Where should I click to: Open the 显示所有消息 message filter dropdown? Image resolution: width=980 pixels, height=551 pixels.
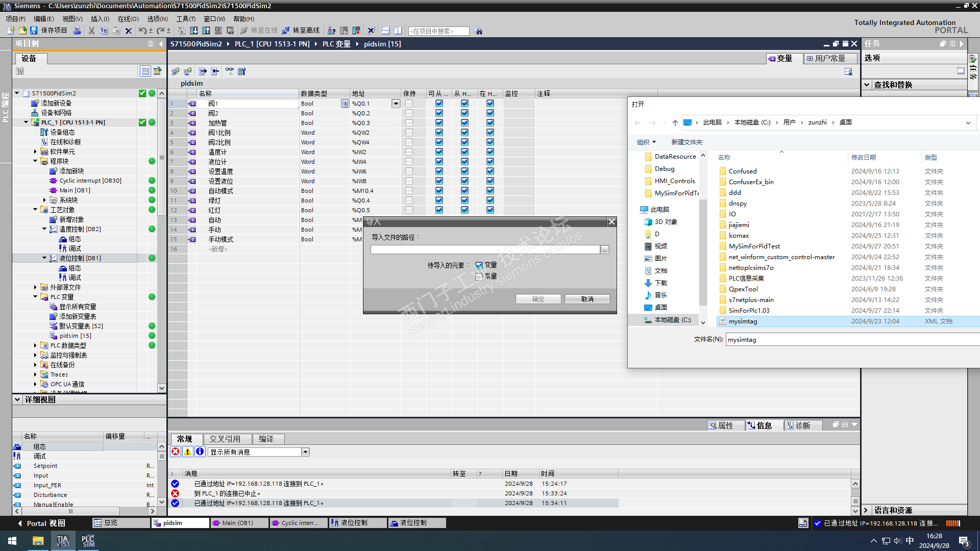click(305, 452)
